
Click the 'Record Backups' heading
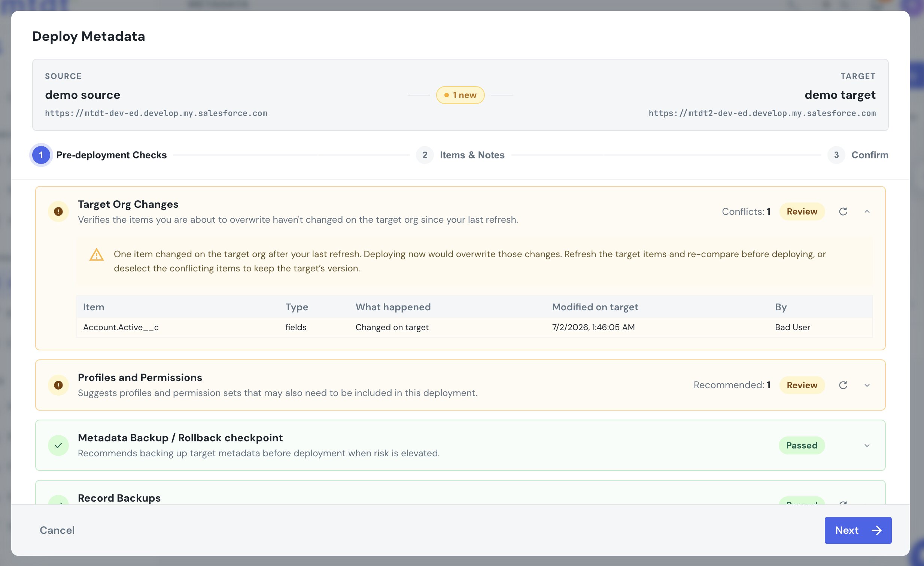tap(119, 498)
